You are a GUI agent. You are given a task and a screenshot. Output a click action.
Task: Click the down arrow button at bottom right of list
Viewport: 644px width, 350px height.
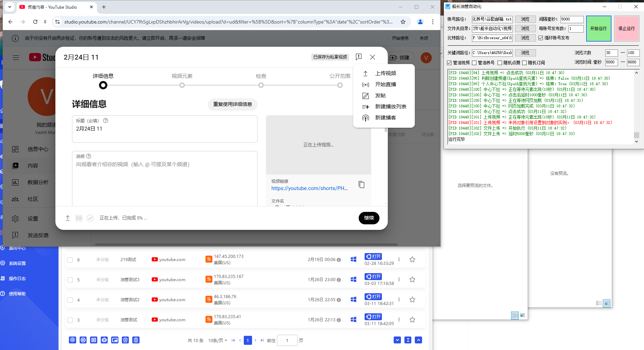[x=397, y=340]
